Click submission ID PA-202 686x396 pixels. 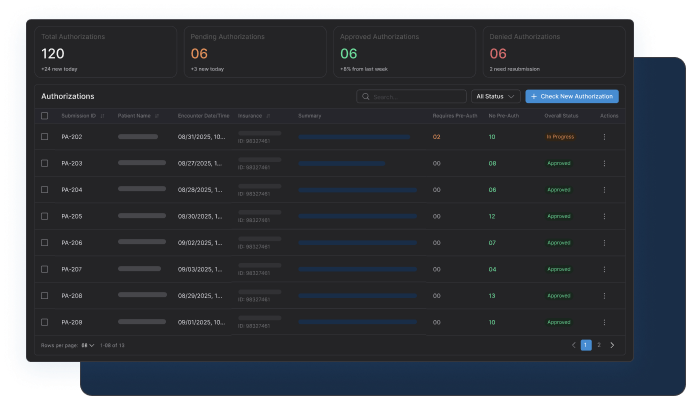[x=72, y=137]
